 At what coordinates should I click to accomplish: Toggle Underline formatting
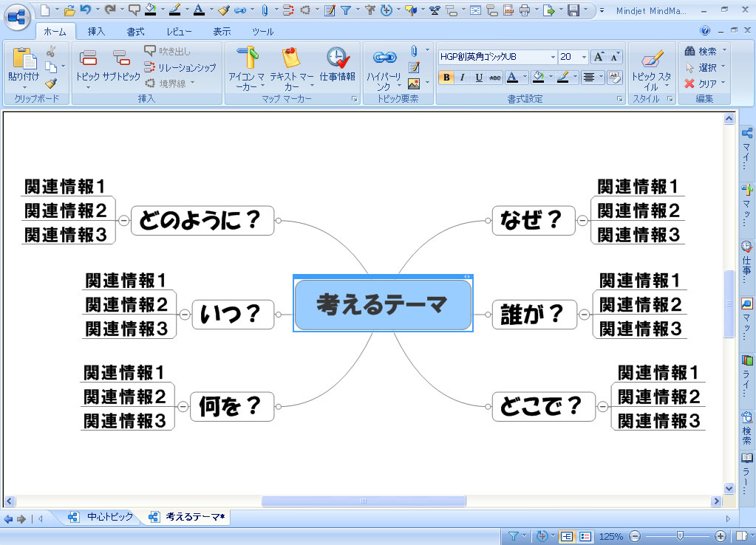(x=479, y=77)
